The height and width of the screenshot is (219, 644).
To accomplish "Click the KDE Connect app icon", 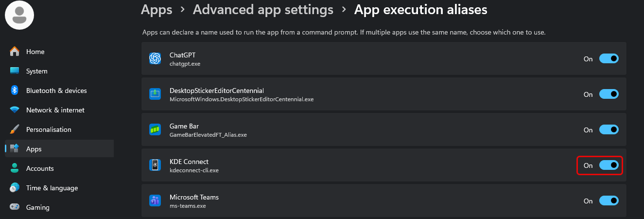I will click(x=155, y=165).
